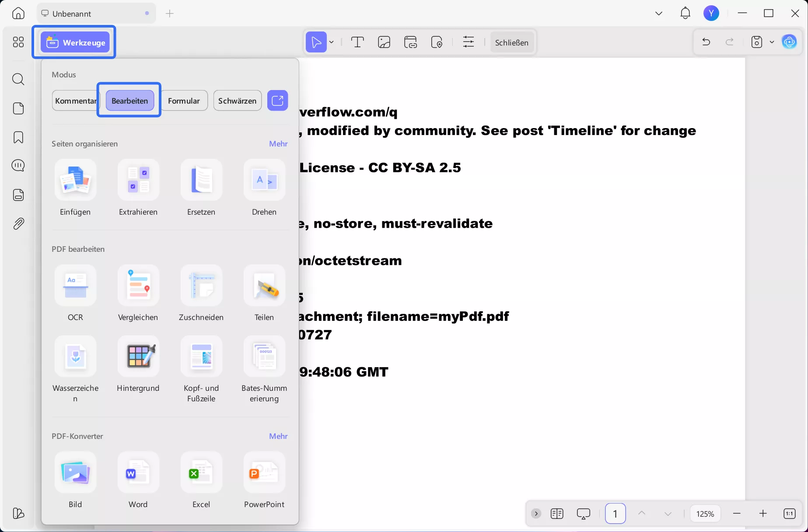
Task: Click Mehr next to Seiten organisieren
Action: tap(278, 144)
